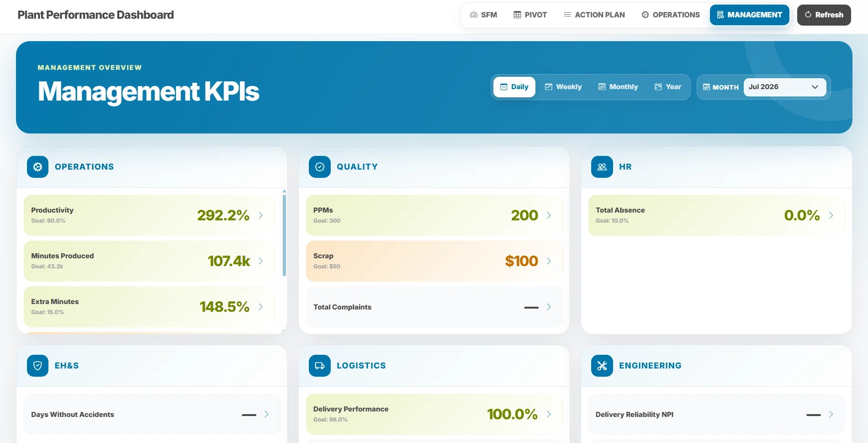Click the Operations panel vertical scrollbar
This screenshot has width=868, height=443.
(284, 235)
